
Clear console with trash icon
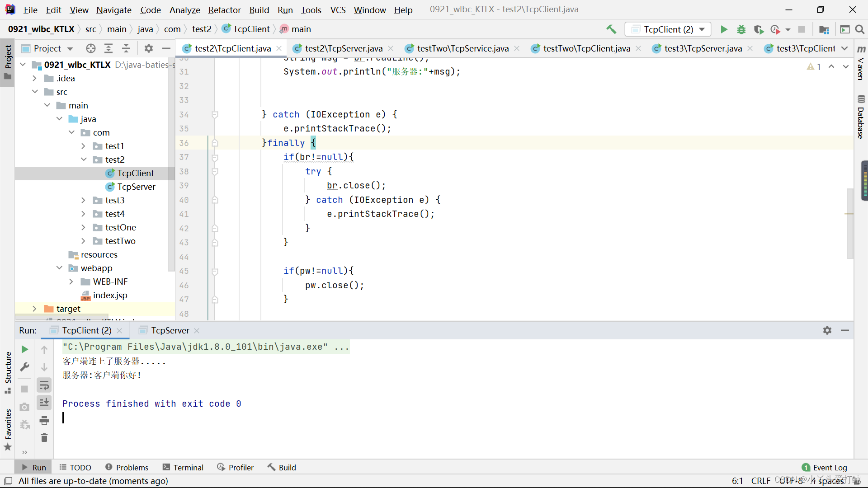pyautogui.click(x=44, y=437)
